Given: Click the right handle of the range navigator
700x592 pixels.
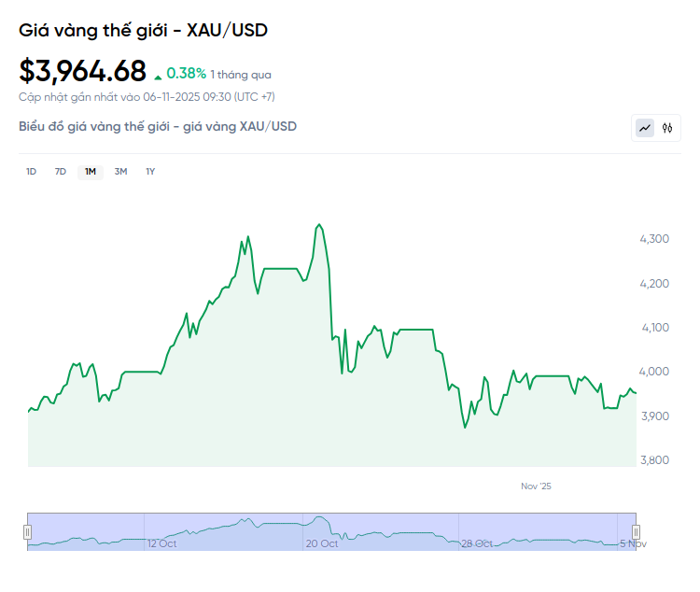Looking at the screenshot, I should click(x=636, y=531).
